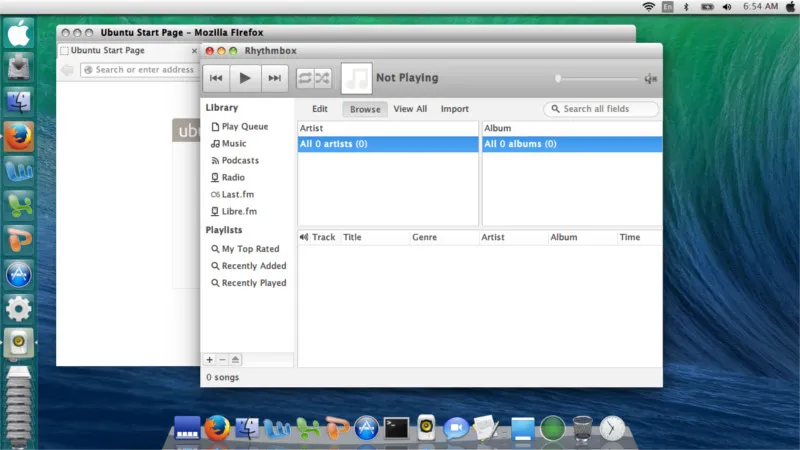The image size is (800, 450).
Task: Open the Last.fm source
Action: [x=238, y=194]
